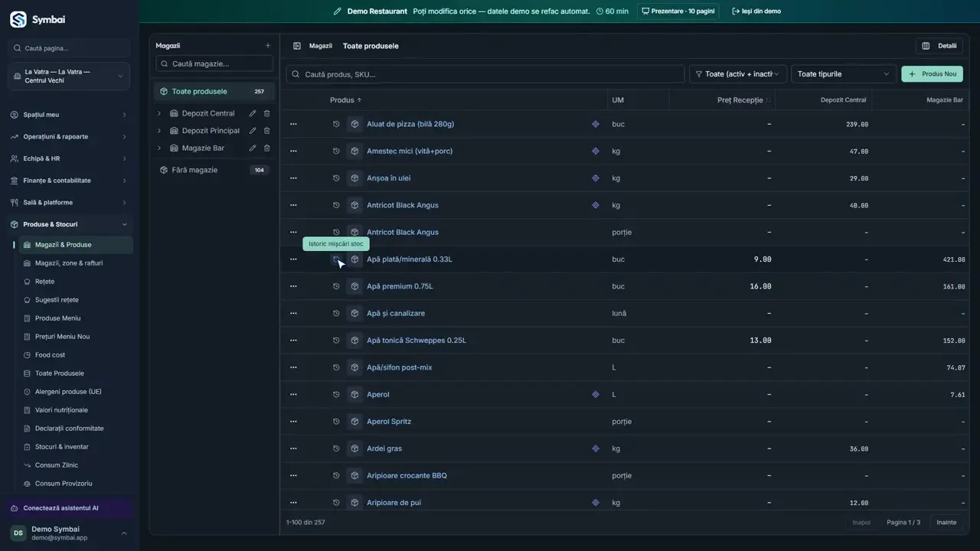Viewport: 980px width, 551px height.
Task: Click the pencil icon beside Demo Restaurant
Action: click(338, 11)
